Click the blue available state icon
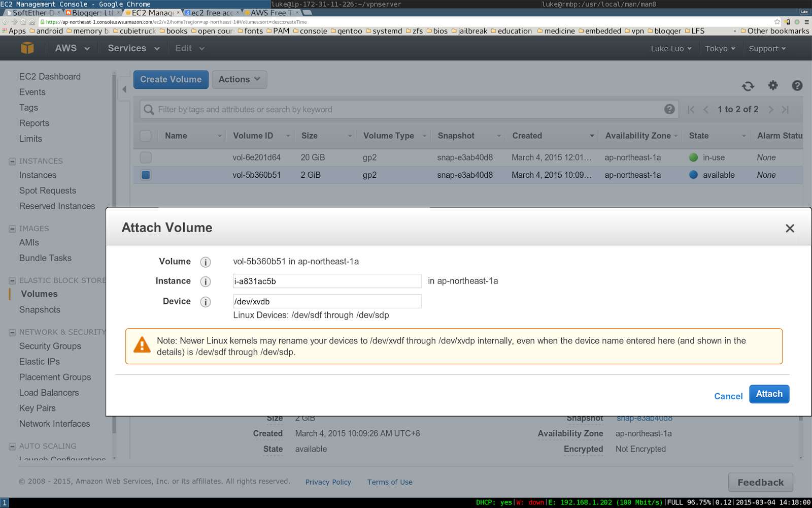The height and width of the screenshot is (508, 812). [x=693, y=175]
